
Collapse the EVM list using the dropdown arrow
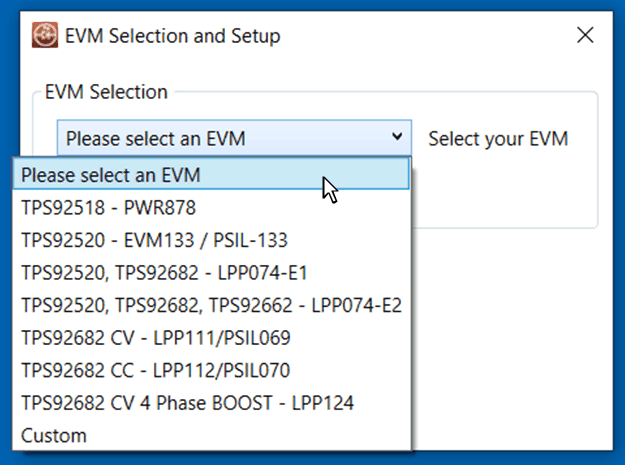[397, 137]
